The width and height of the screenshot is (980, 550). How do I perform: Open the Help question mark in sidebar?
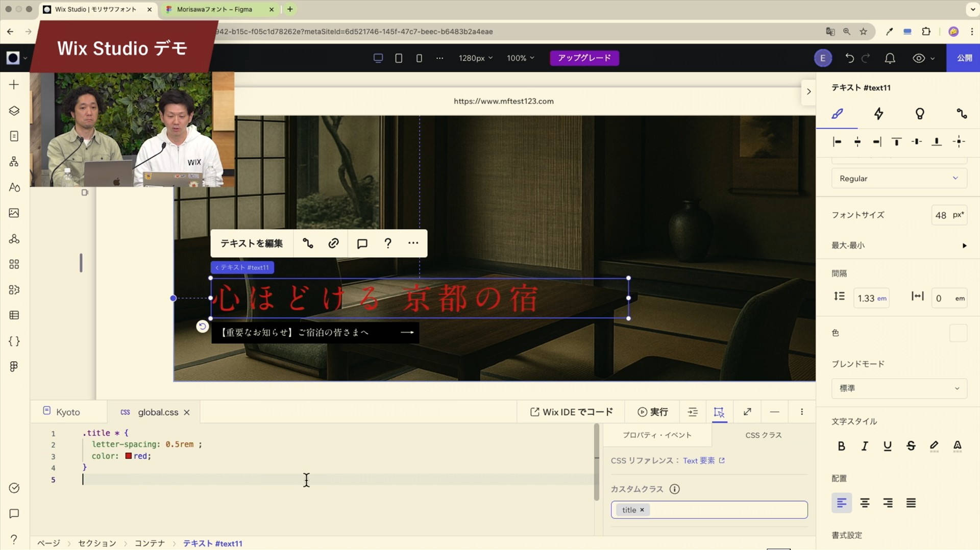tap(14, 539)
